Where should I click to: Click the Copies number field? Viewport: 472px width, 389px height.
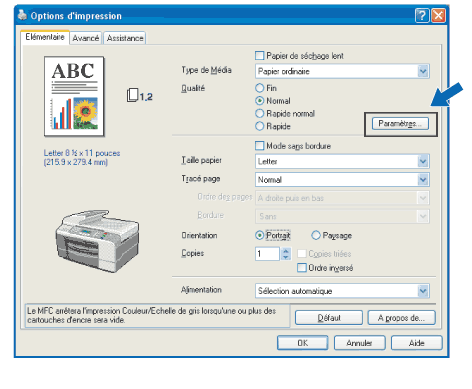coord(267,254)
